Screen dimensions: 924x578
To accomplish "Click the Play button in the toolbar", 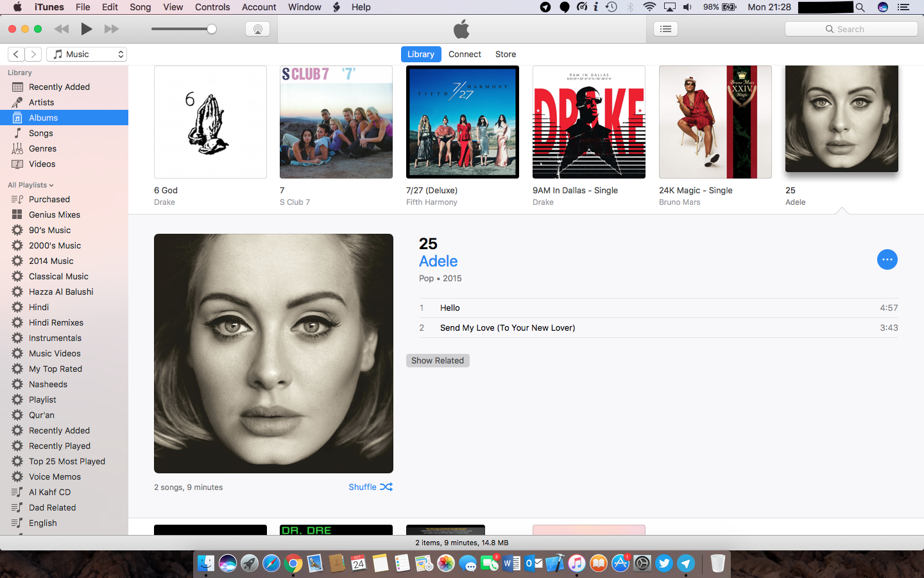I will 87,29.
